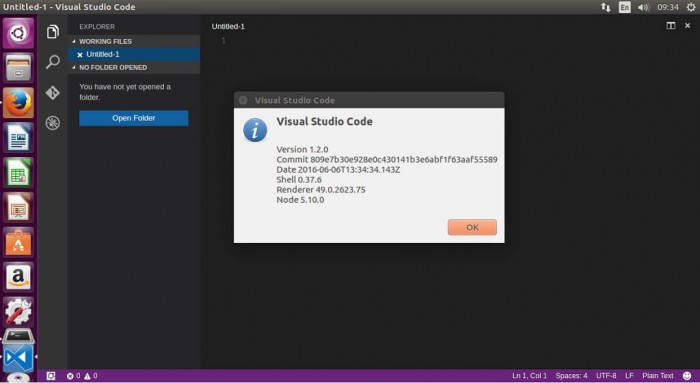Open the Amazon launcher icon

tap(18, 277)
